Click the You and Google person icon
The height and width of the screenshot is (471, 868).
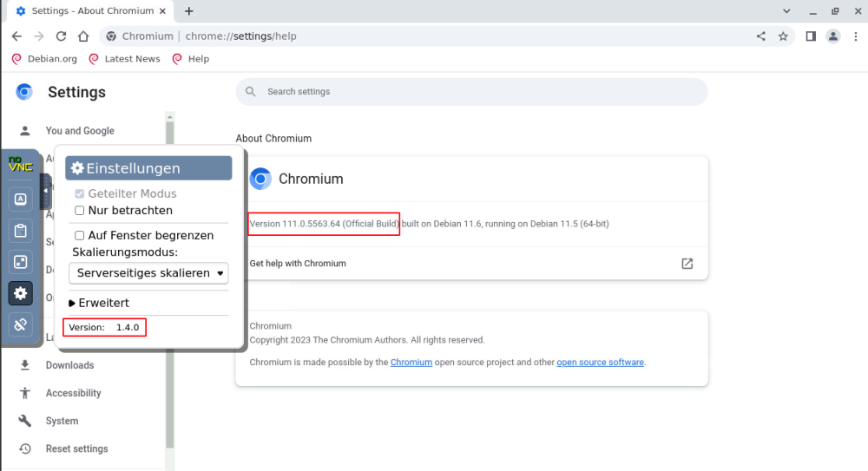click(x=25, y=131)
